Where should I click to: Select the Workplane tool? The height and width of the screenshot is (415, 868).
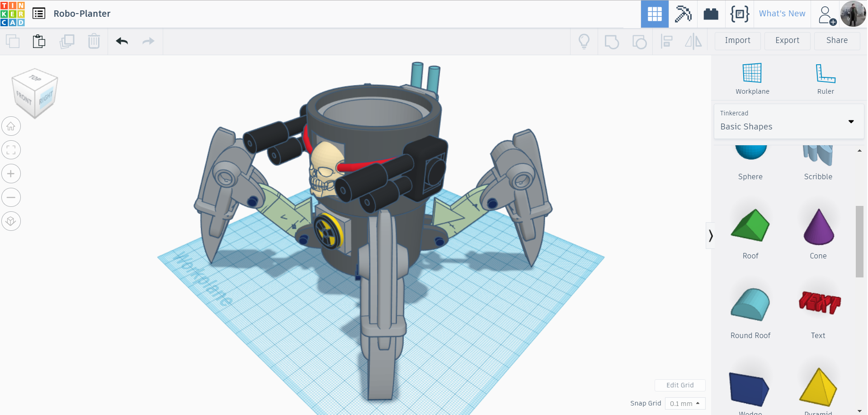pyautogui.click(x=752, y=79)
